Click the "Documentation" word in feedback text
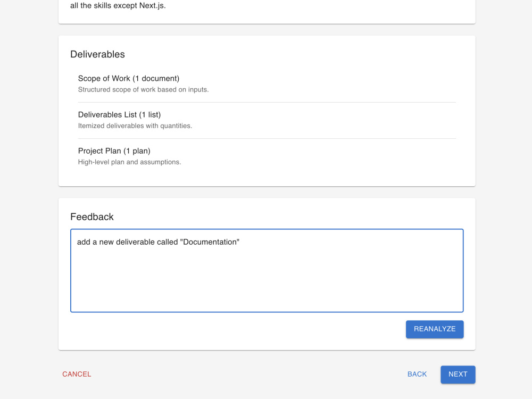Screen dimensions: 532x399 tap(210, 242)
